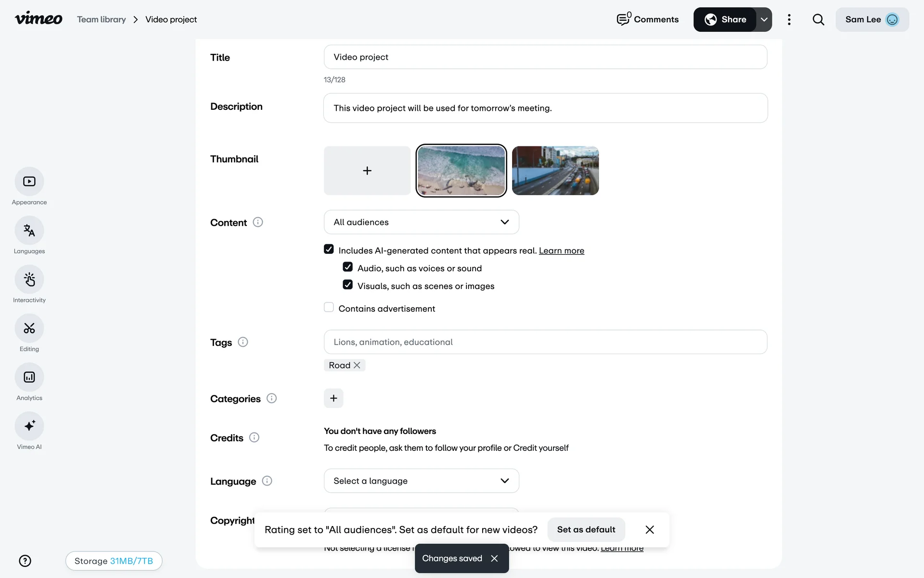924x578 pixels.
Task: Select the city road traffic thumbnail
Action: pyautogui.click(x=555, y=171)
